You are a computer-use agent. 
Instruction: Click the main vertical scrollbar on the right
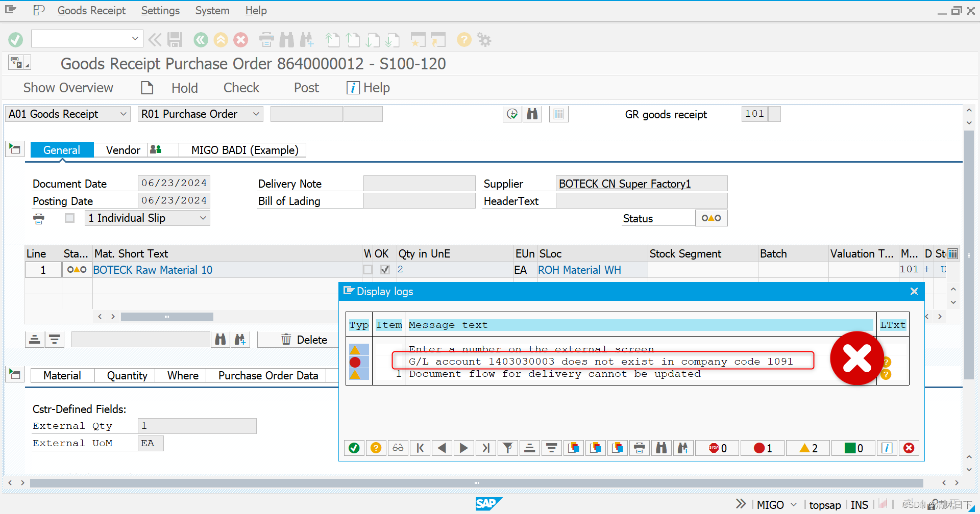[969, 255]
